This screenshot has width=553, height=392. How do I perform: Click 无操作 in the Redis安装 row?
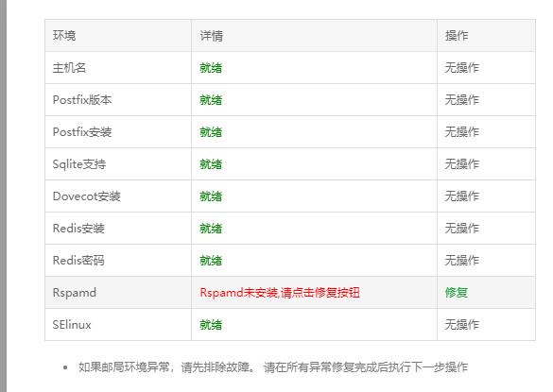click(462, 228)
